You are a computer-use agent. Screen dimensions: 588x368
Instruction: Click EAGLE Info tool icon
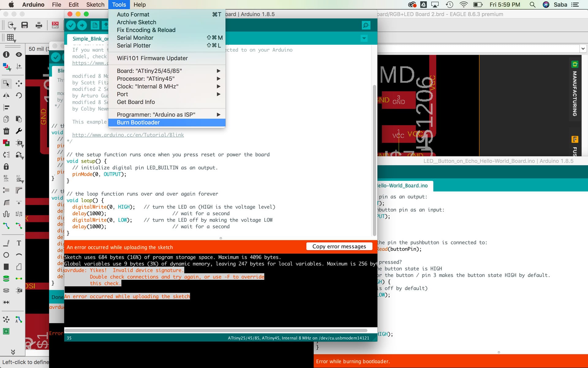6,54
